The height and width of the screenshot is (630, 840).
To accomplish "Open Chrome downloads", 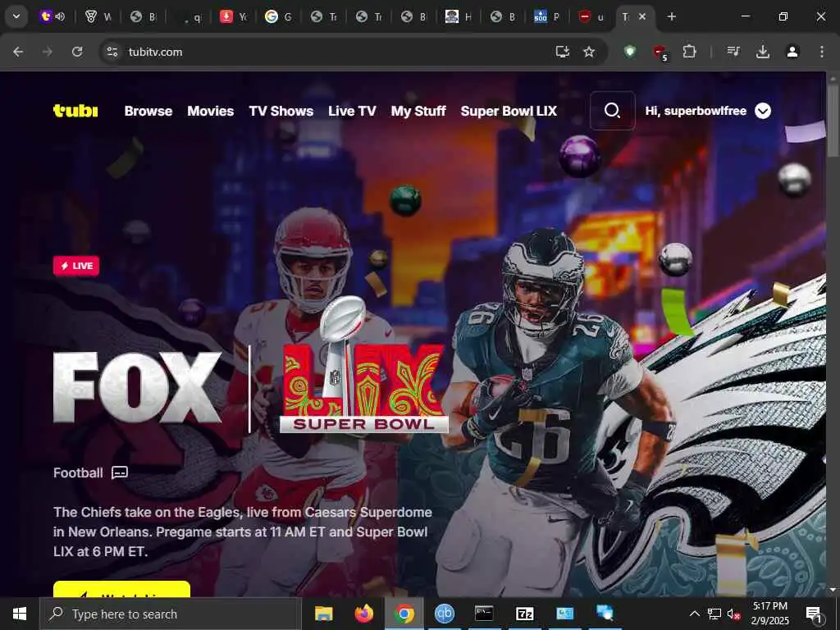I will point(763,52).
